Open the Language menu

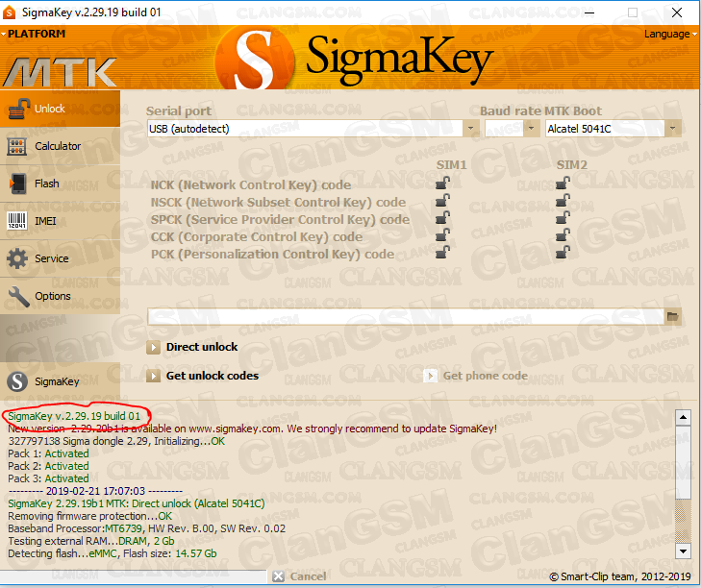point(670,34)
